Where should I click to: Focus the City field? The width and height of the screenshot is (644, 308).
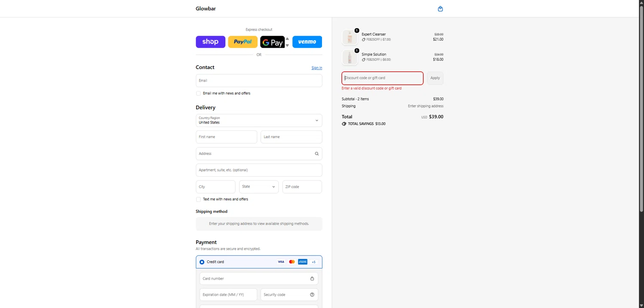216,187
